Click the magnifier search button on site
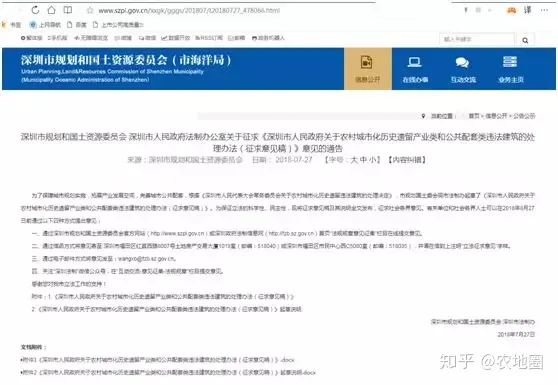558x385 pixels. point(525,40)
